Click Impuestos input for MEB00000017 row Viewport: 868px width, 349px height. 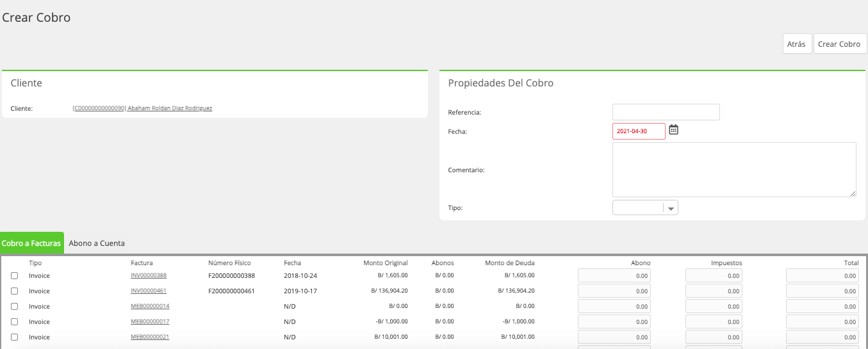tap(714, 322)
